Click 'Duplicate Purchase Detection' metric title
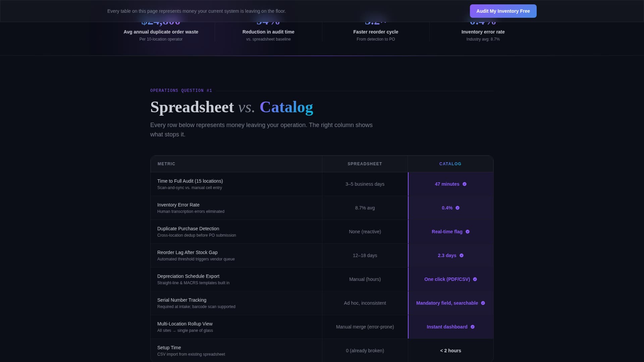Image resolution: width=644 pixels, height=362 pixels. tap(188, 229)
